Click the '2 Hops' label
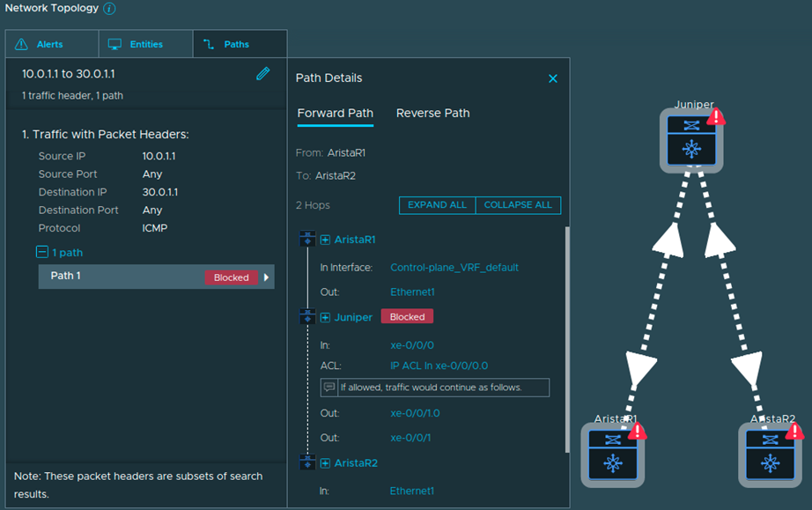The image size is (812, 510). 313,205
